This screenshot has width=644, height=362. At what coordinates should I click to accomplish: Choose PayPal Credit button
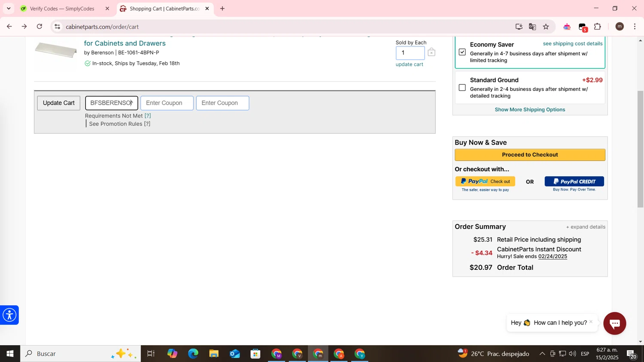[574, 181]
